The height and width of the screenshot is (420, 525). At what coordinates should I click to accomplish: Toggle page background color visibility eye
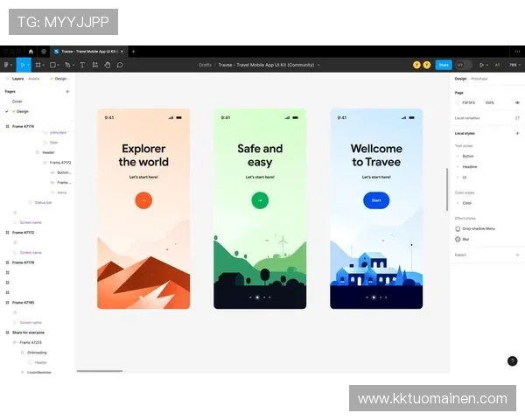[x=517, y=102]
